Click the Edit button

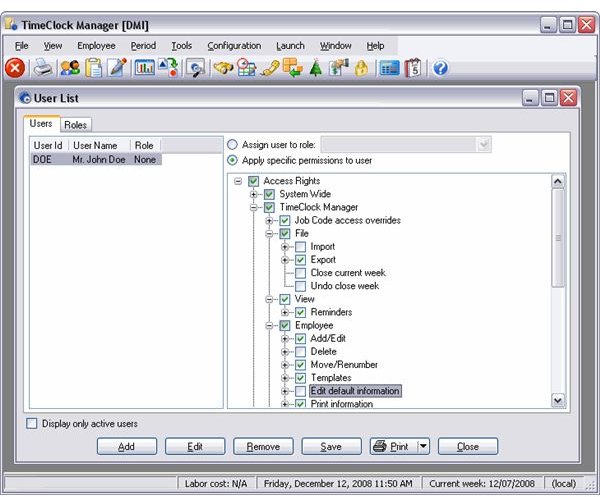pos(195,446)
